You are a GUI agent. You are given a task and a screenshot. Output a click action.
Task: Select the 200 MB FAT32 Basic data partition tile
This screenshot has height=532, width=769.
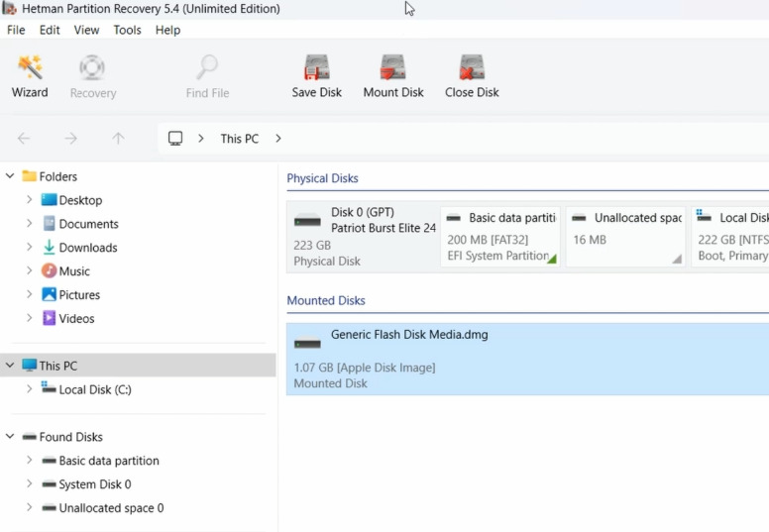tap(500, 237)
